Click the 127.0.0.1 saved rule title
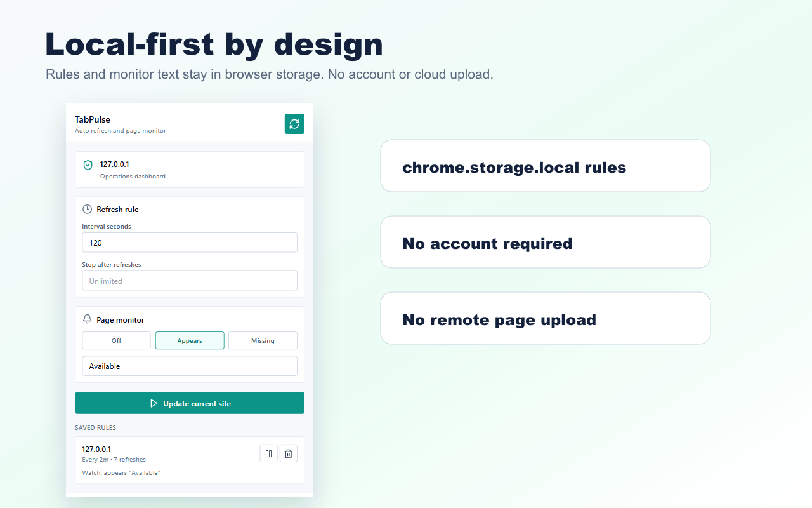812x508 pixels. tap(96, 448)
